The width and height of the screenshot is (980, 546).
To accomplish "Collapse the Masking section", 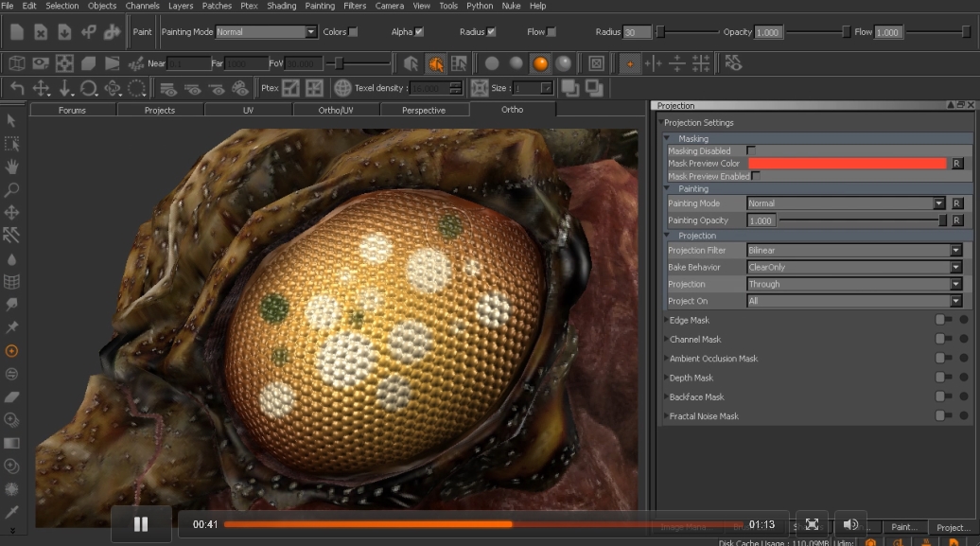I will point(667,138).
